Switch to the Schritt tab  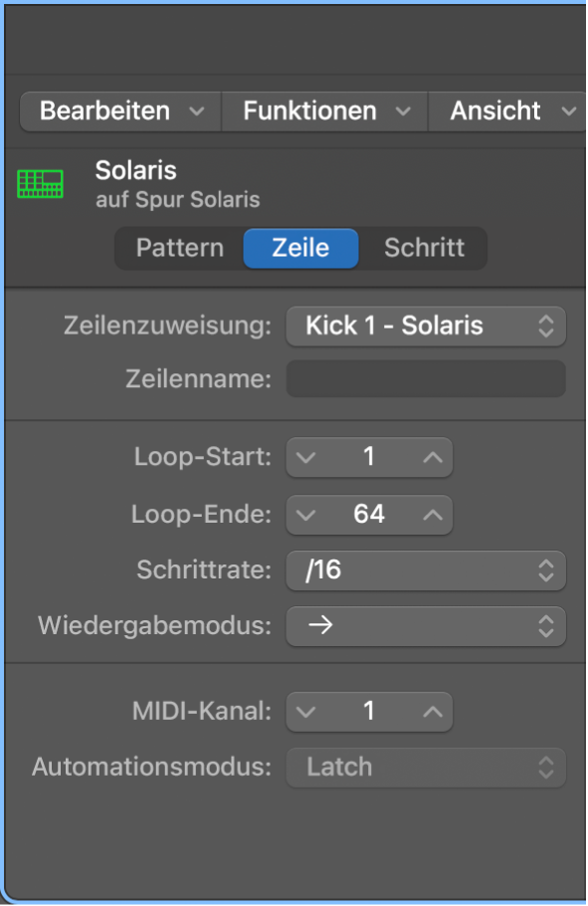pyautogui.click(x=423, y=248)
